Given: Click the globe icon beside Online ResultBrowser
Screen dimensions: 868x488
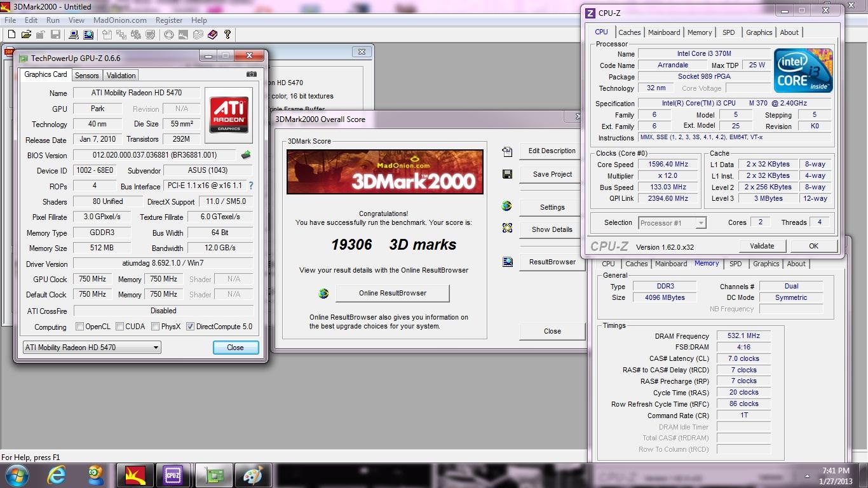Looking at the screenshot, I should 324,294.
